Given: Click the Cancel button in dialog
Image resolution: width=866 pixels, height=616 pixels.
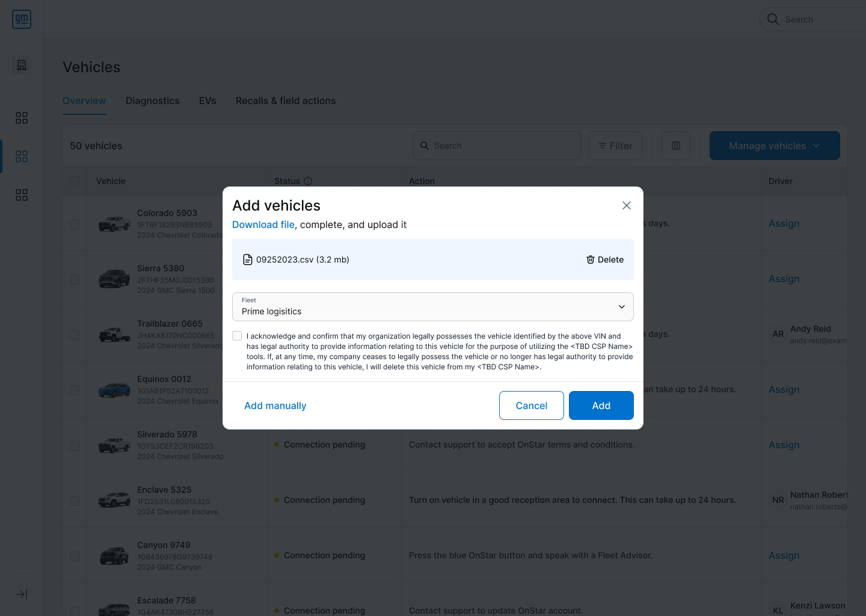Looking at the screenshot, I should [x=532, y=405].
